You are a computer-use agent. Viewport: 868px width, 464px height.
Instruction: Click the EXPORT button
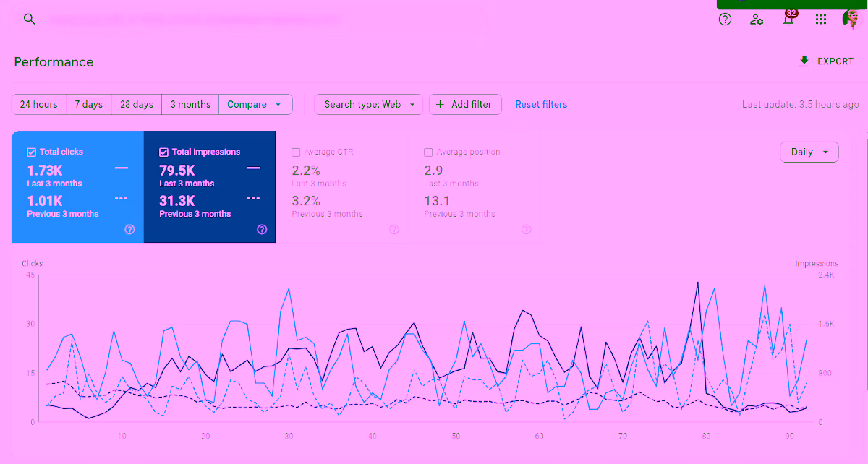pyautogui.click(x=826, y=61)
